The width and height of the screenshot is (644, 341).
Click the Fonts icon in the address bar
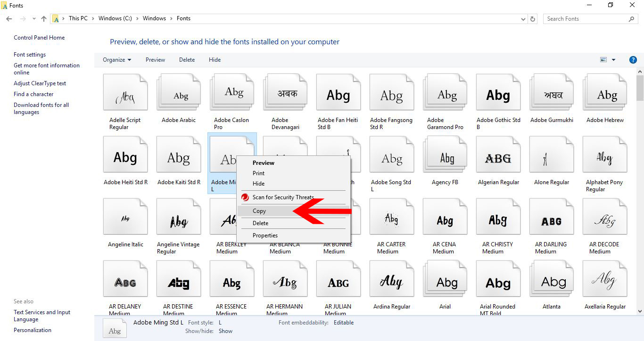(57, 18)
